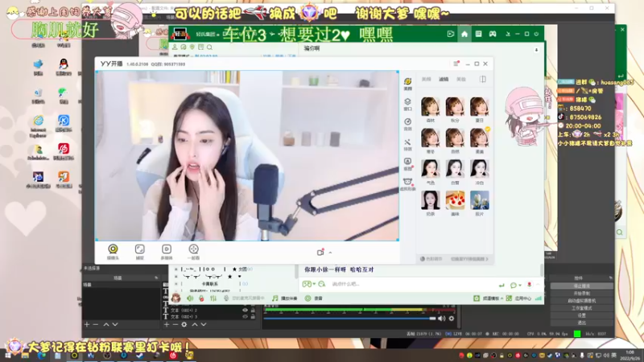Screen dimensions: 644x362
Task: Choose the 自然 filter thumbnail
Action: point(455,138)
